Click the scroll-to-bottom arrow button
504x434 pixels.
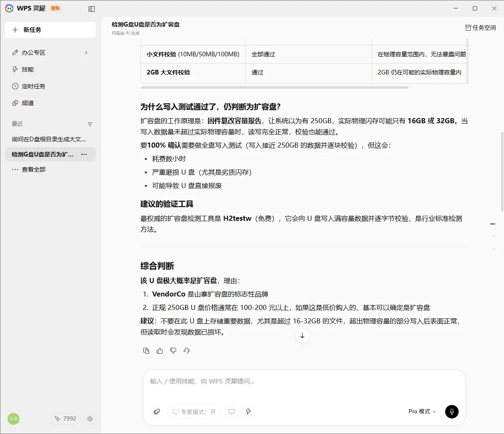pos(303,336)
